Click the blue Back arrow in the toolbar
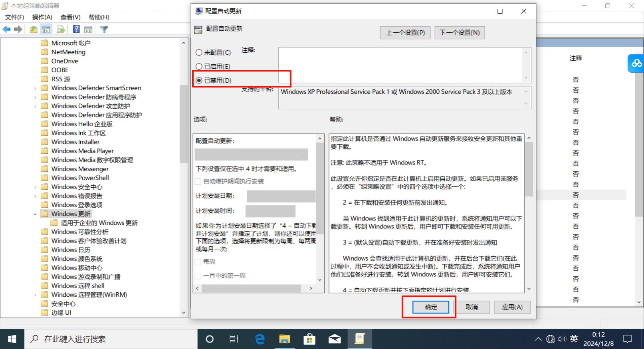Viewport: 644px width, 349px height. (x=6, y=29)
